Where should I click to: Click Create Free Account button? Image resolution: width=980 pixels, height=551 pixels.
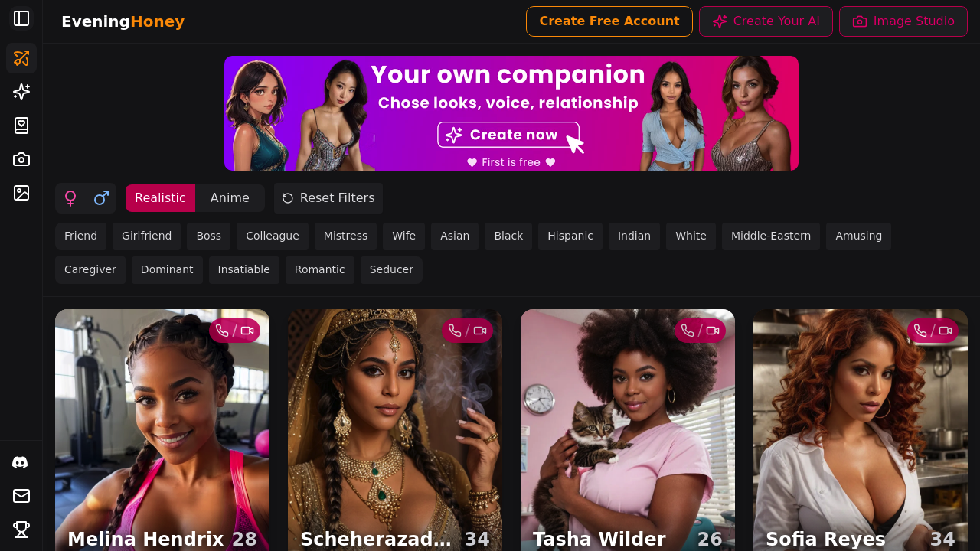pyautogui.click(x=609, y=21)
